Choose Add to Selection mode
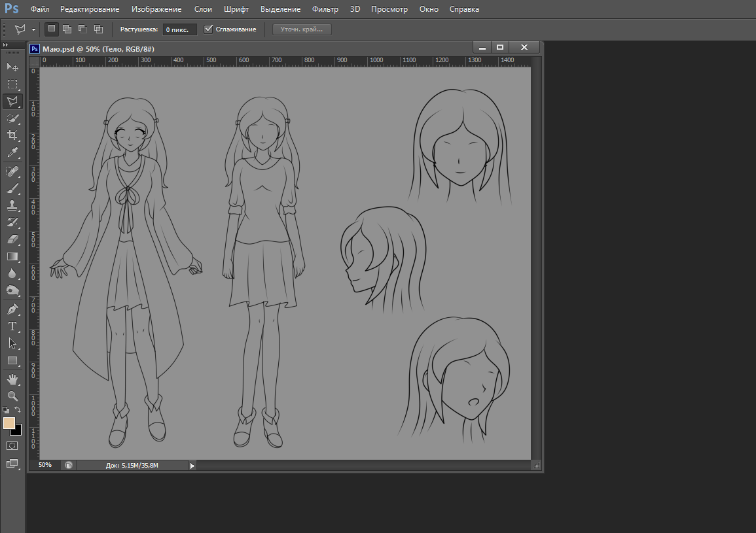756x533 pixels. point(67,29)
